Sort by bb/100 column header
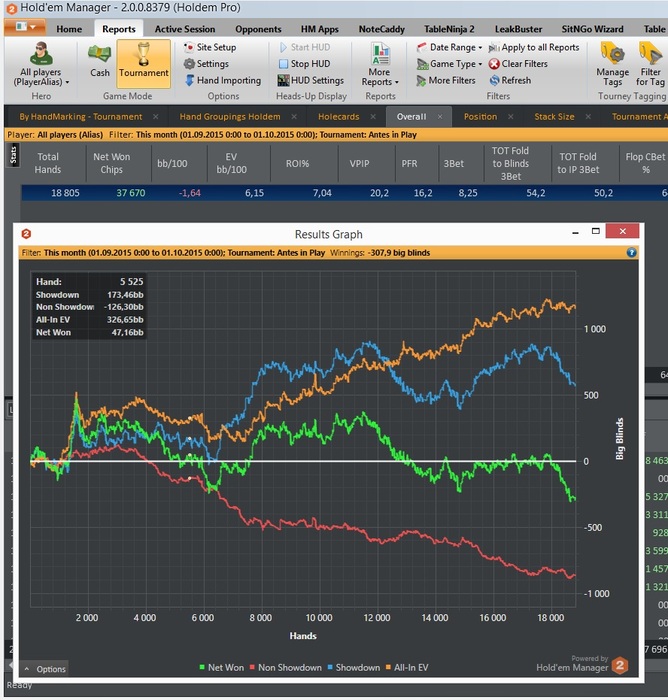 pyautogui.click(x=172, y=163)
